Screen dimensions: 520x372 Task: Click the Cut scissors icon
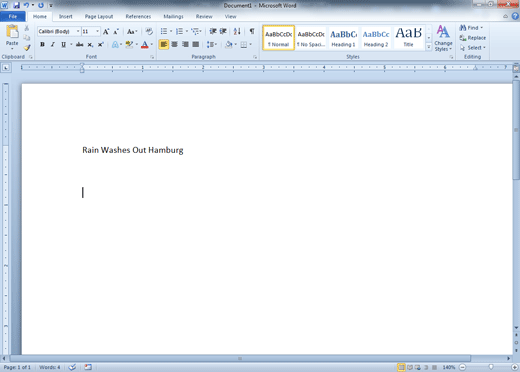click(27, 28)
